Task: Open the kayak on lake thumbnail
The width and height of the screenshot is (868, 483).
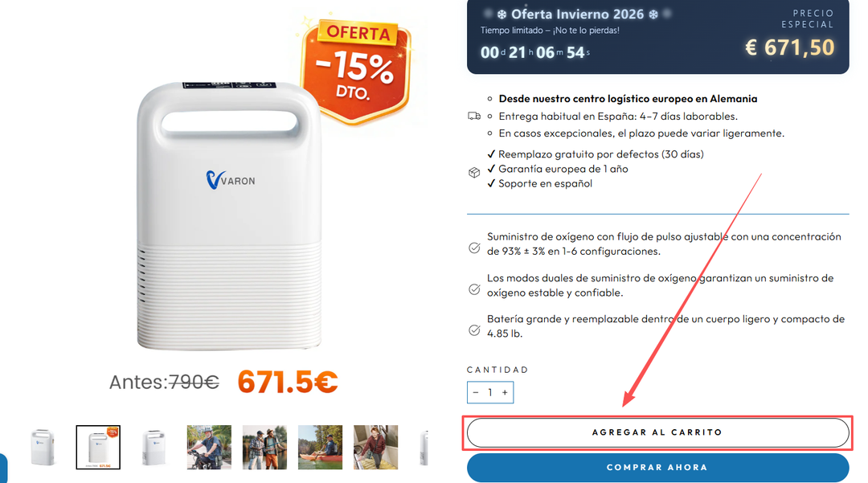Action: 320,447
